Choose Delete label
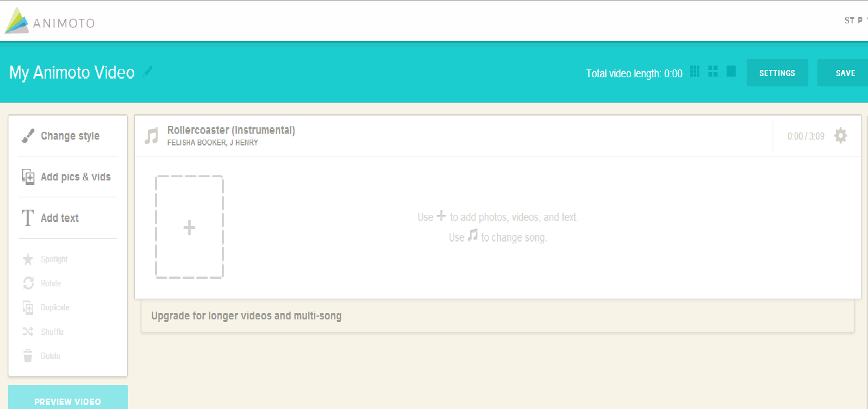 point(51,356)
